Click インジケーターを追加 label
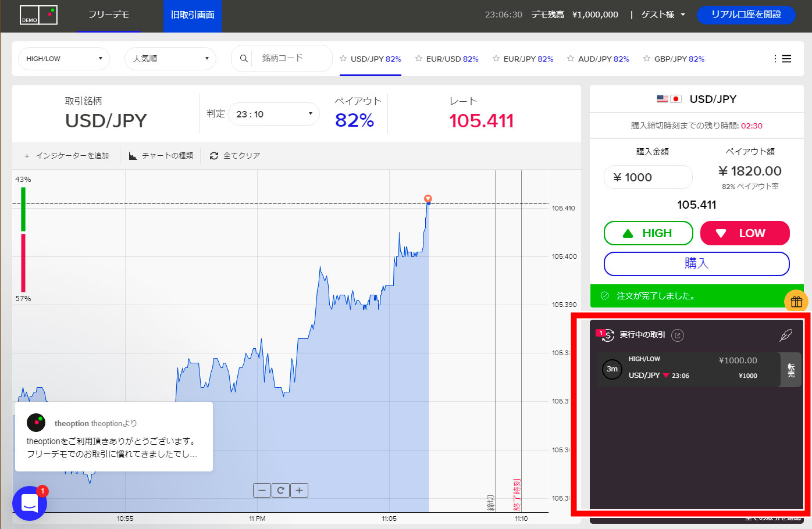Viewport: 812px width, 529px height. 72,156
